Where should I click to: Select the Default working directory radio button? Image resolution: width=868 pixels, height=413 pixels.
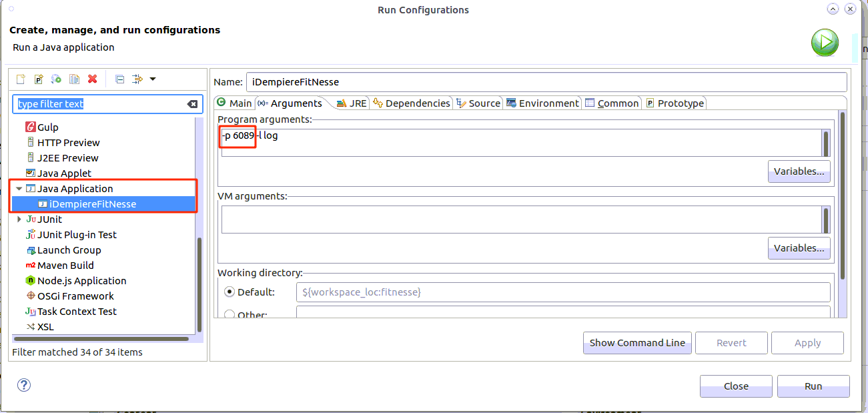click(230, 292)
